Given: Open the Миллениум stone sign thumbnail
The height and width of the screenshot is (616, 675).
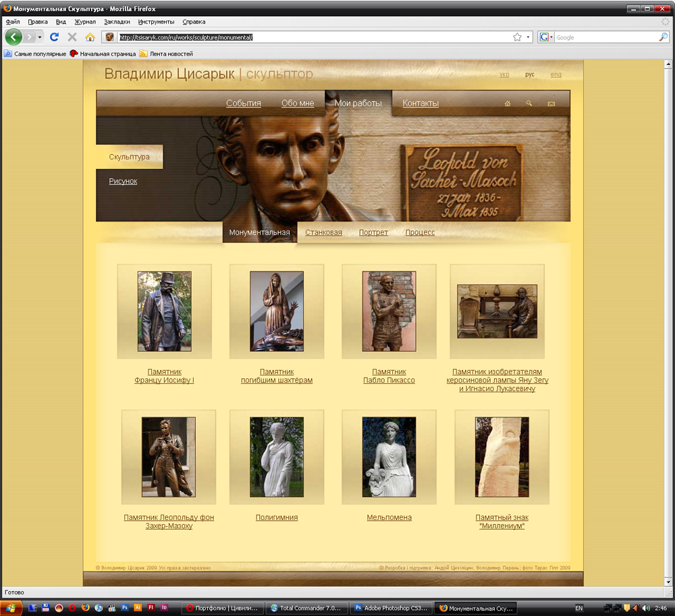Looking at the screenshot, I should coord(502,457).
